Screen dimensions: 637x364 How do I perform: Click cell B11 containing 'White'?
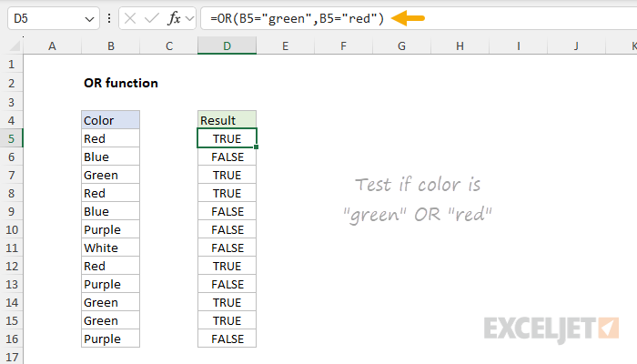click(110, 248)
